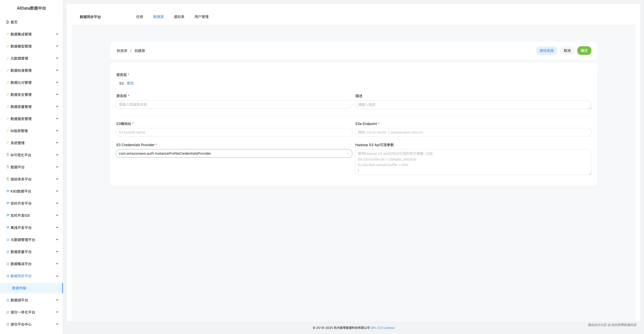Expand the 数据质量管理 menu chevron
This screenshot has height=334, width=644.
[57, 106]
